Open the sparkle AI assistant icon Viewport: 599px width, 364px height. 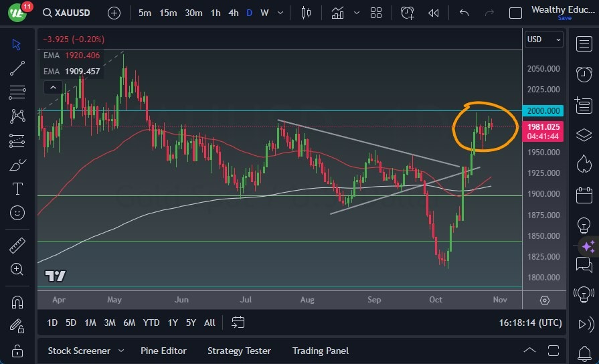click(x=588, y=246)
